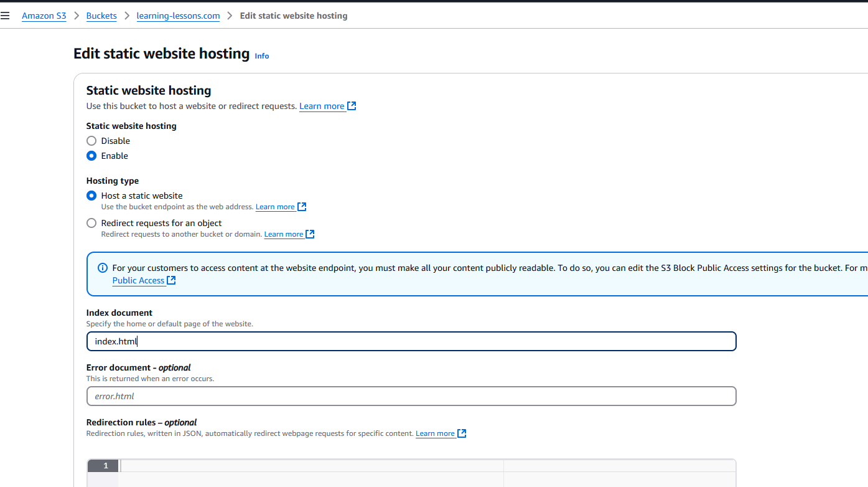
Task: Open Learn more about bucket endpoint
Action: pyautogui.click(x=275, y=207)
